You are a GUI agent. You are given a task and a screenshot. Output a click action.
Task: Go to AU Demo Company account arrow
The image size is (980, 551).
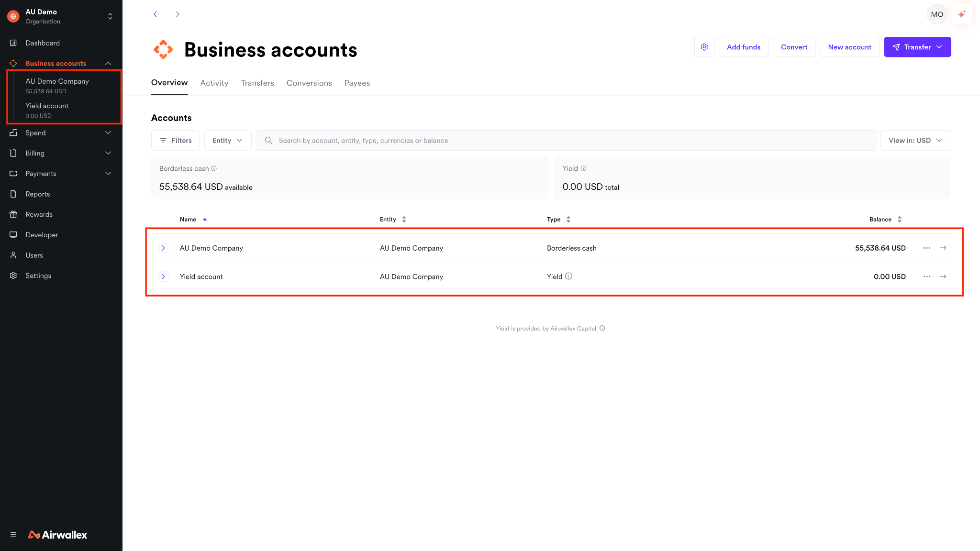[943, 248]
